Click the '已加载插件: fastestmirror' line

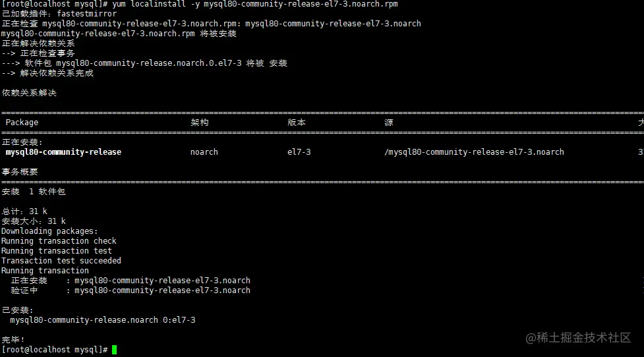[x=59, y=14]
